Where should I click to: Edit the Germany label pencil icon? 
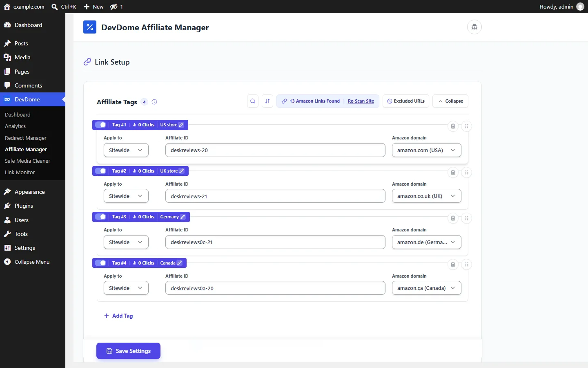pyautogui.click(x=183, y=217)
